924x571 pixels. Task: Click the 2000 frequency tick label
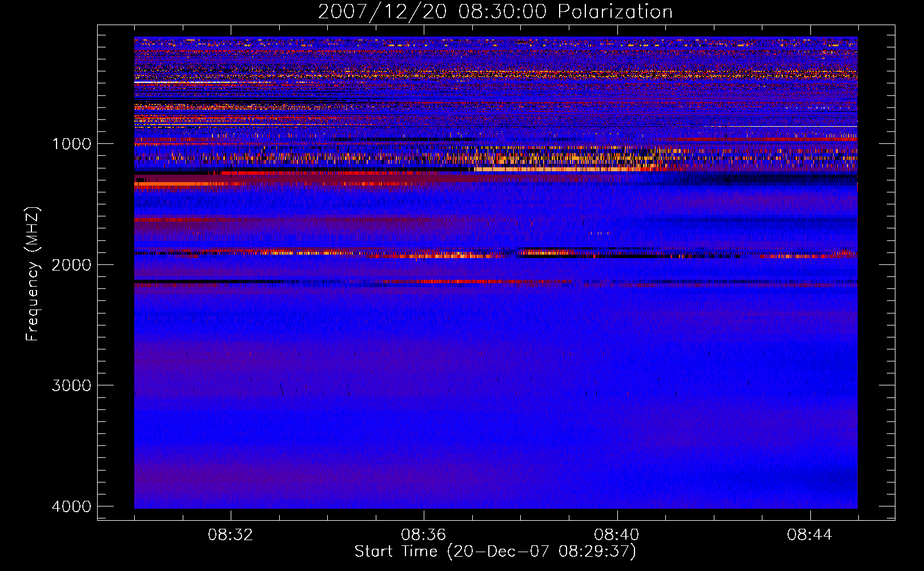pos(71,264)
